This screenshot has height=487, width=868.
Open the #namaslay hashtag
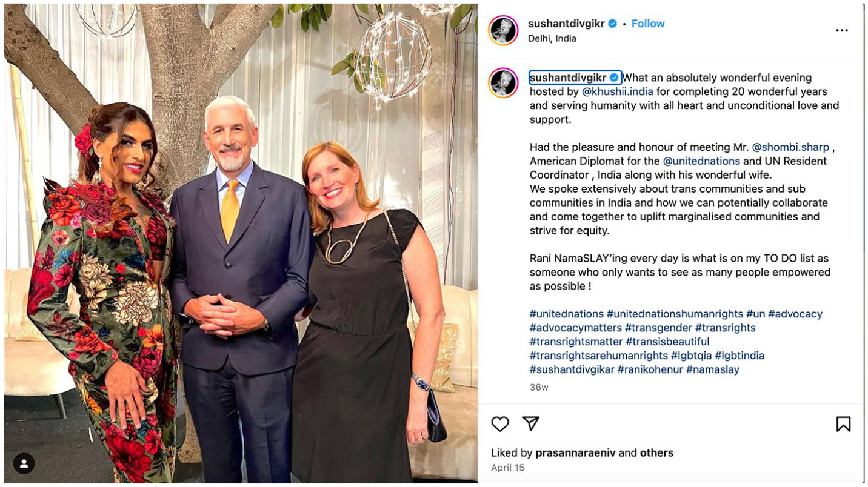(x=712, y=369)
